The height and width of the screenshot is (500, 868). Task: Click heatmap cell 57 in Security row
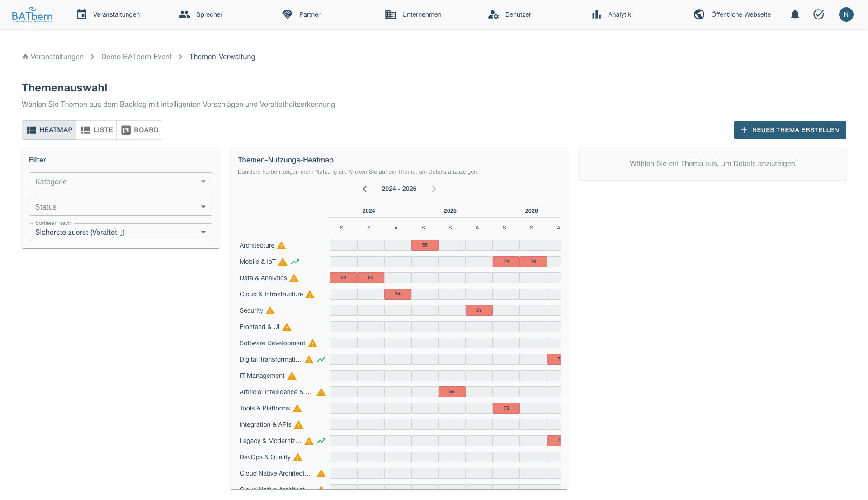tap(479, 310)
